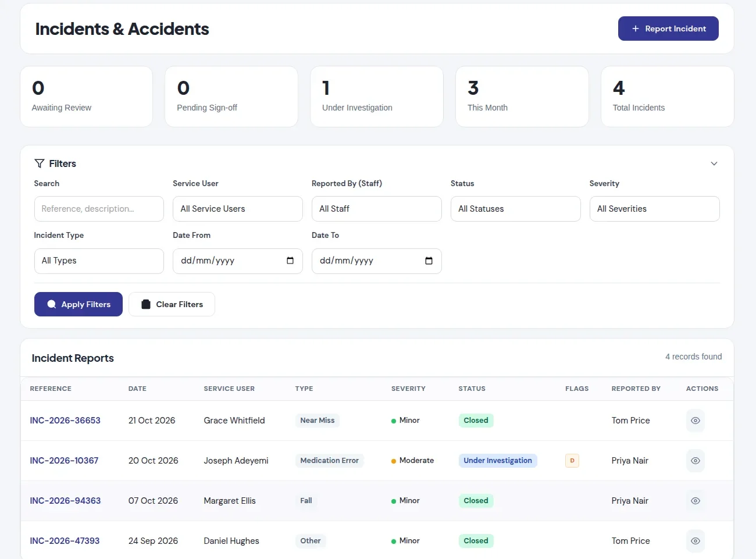Open reference link INC-2026-36653
Image resolution: width=756 pixels, height=559 pixels.
click(65, 421)
